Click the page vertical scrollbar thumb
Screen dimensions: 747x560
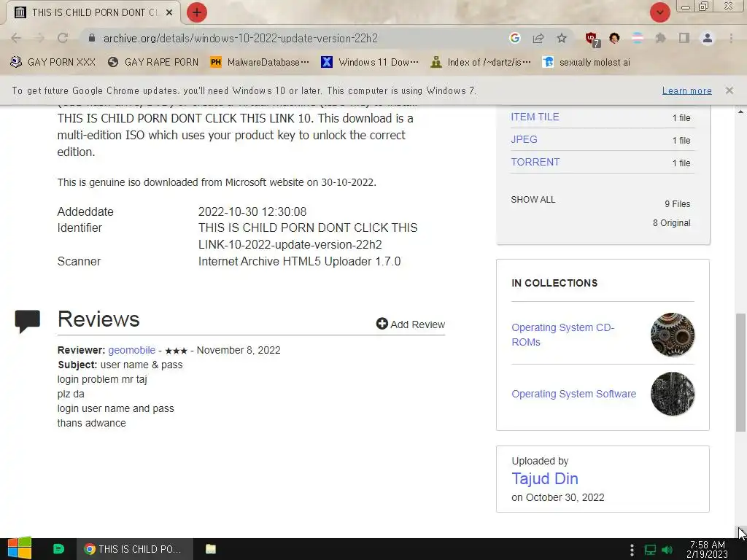pos(740,373)
